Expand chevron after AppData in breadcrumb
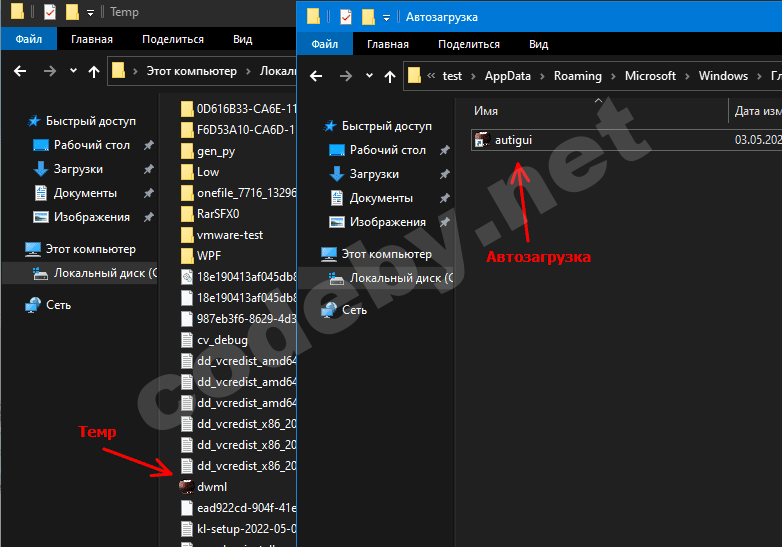The height and width of the screenshot is (547, 782). pos(543,76)
